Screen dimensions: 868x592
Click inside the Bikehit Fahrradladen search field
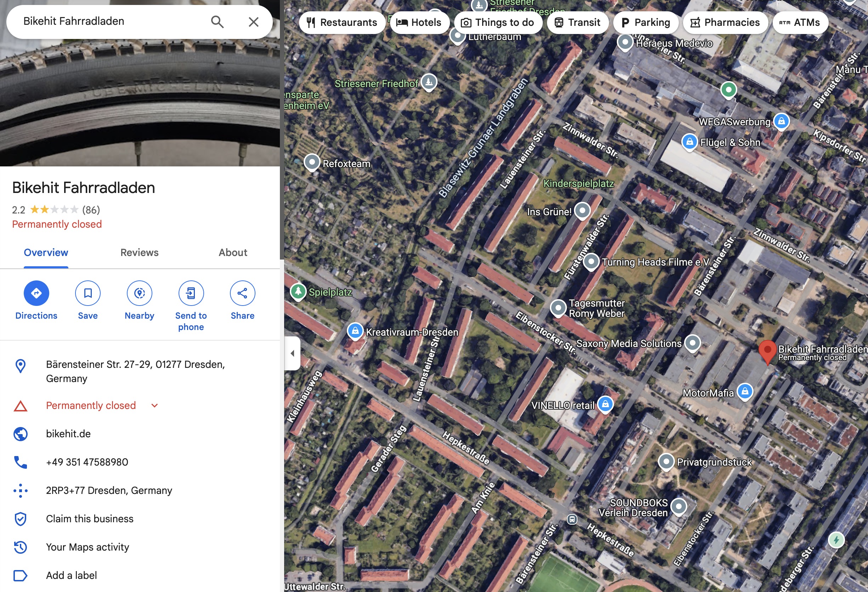(112, 22)
